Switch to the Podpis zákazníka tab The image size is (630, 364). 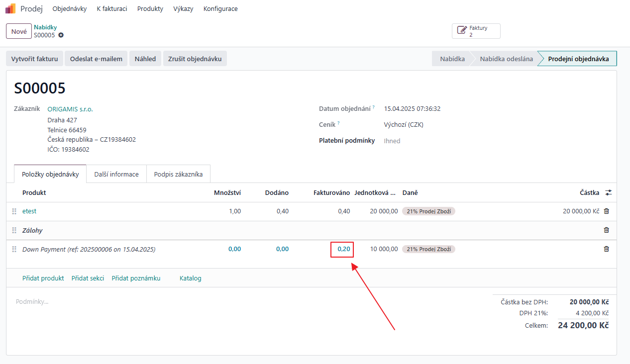[178, 175]
